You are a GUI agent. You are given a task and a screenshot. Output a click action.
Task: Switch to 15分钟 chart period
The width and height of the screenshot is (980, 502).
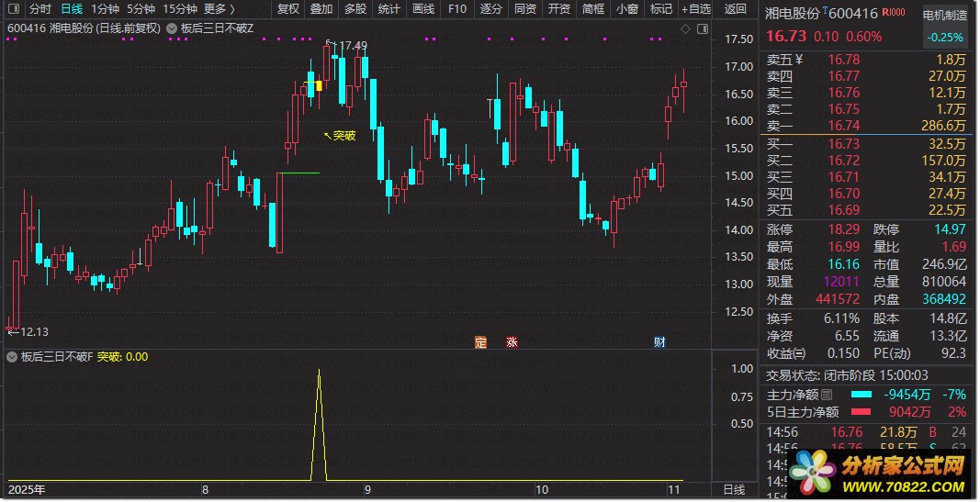click(x=180, y=9)
